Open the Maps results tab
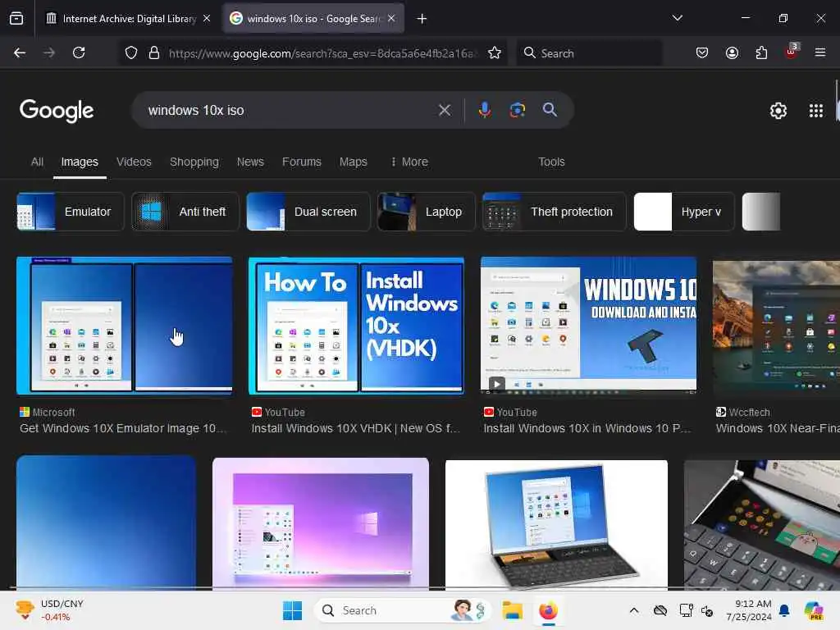The height and width of the screenshot is (630, 840). click(353, 162)
